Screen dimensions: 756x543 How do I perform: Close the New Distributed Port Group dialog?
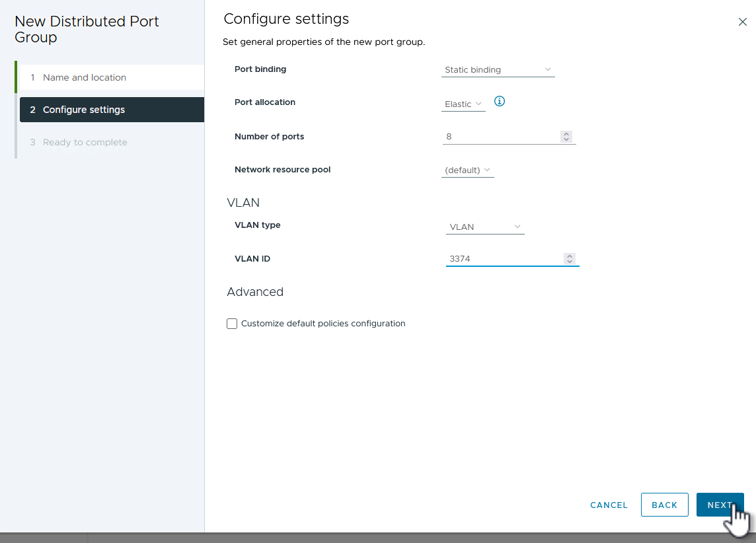point(742,22)
